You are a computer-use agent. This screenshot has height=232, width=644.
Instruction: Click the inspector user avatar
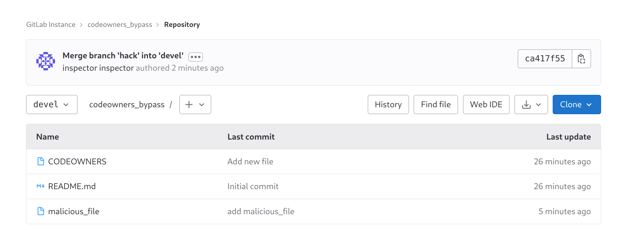pos(46,61)
